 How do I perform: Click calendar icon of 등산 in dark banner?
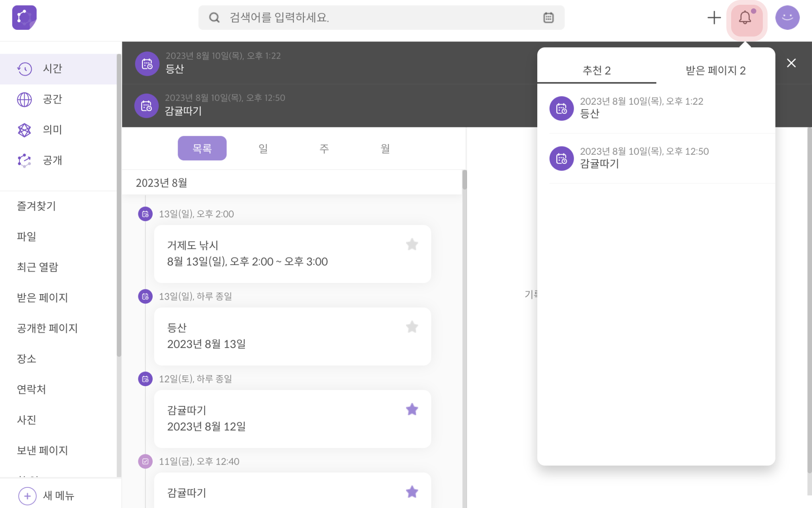[x=147, y=63]
